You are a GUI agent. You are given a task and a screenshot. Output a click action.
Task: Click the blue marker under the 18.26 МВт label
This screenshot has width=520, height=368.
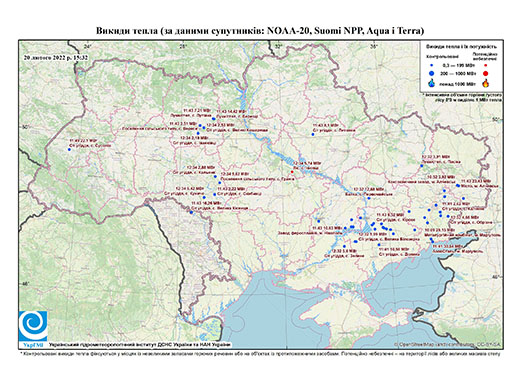191,212
